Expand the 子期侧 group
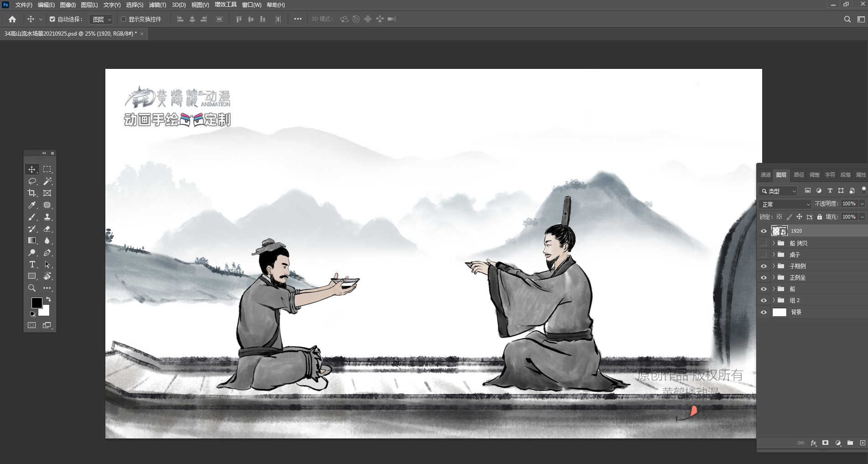This screenshot has height=464, width=868. pyautogui.click(x=774, y=266)
